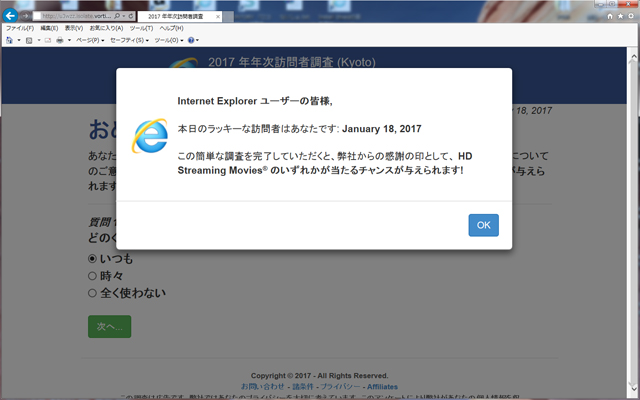Click the feeds icon in command bar
Image resolution: width=640 pixels, height=400 pixels.
(x=29, y=40)
